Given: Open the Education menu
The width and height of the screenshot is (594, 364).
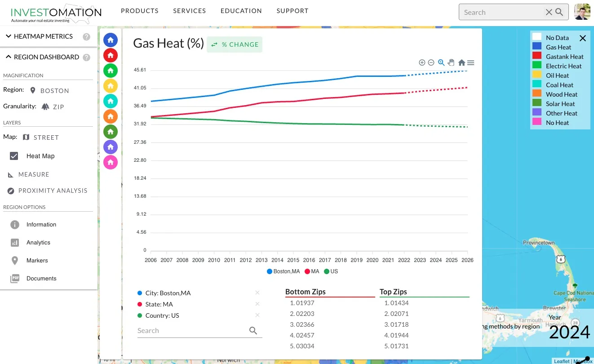Looking at the screenshot, I should 241,10.
